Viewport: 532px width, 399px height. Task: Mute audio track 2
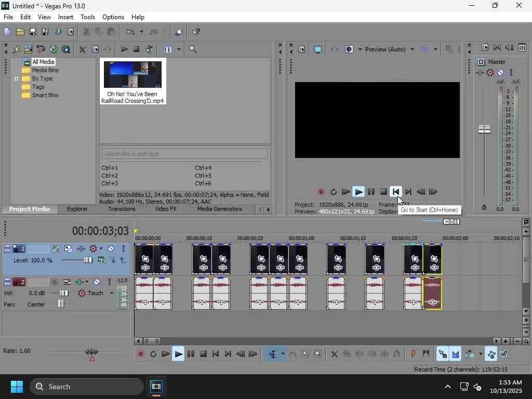click(x=97, y=282)
